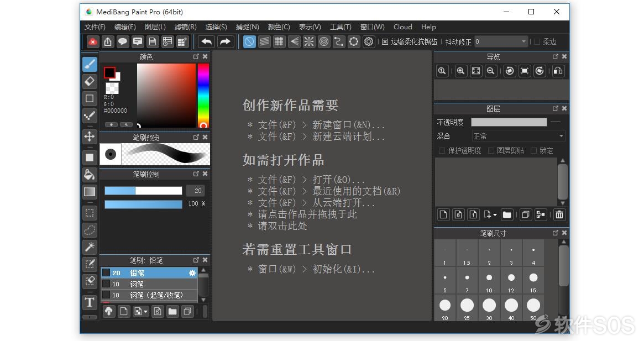Image resolution: width=644 pixels, height=341 pixels.
Task: Duplicate layer icon in layer panel
Action: (x=525, y=214)
